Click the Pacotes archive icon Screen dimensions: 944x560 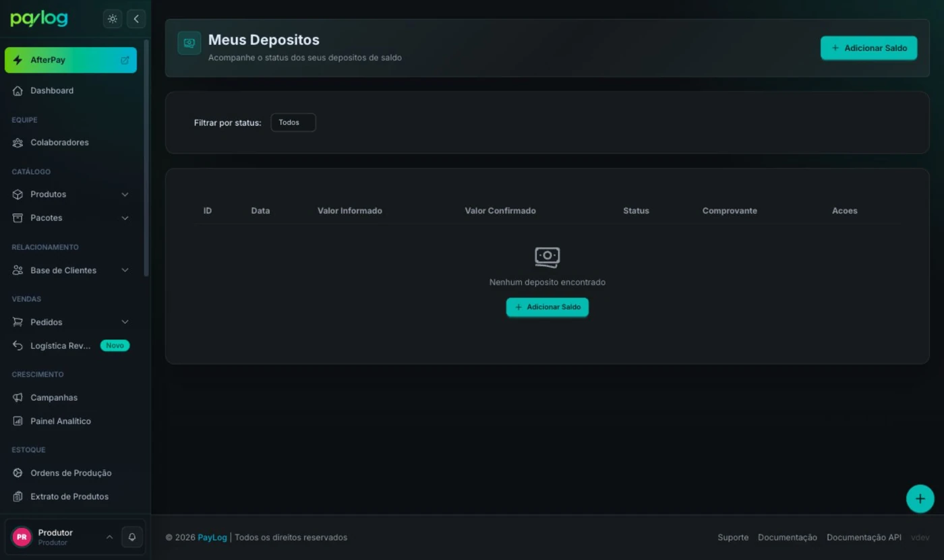[x=18, y=218]
